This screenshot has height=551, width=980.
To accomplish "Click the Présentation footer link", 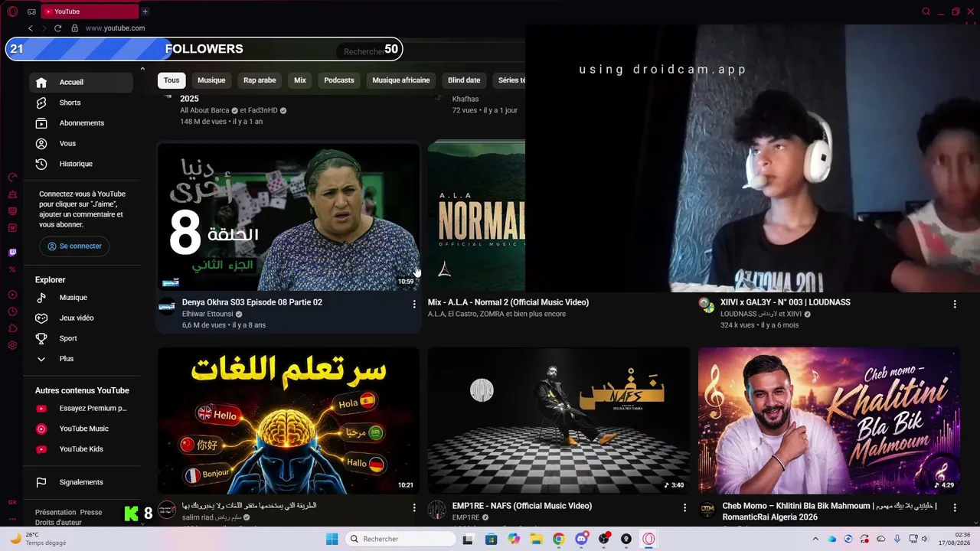I will point(56,512).
